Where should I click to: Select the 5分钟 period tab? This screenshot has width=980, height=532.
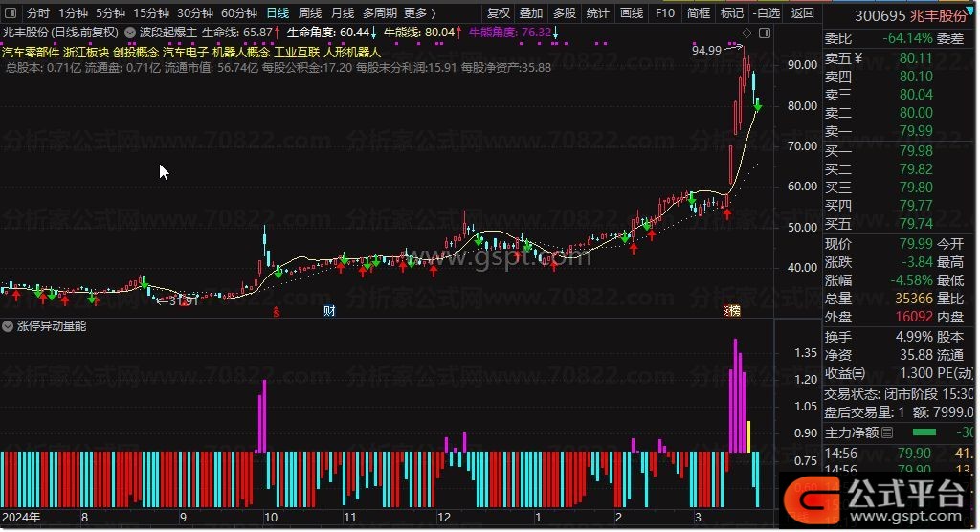coord(110,12)
